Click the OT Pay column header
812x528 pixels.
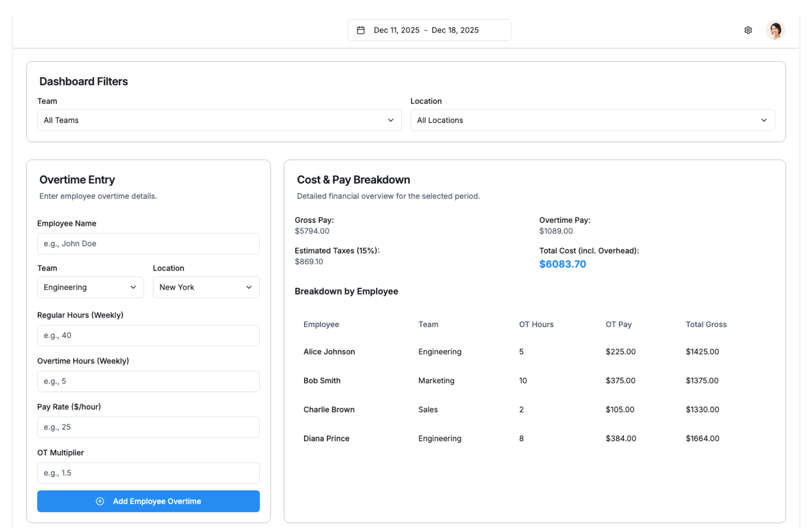pyautogui.click(x=618, y=324)
